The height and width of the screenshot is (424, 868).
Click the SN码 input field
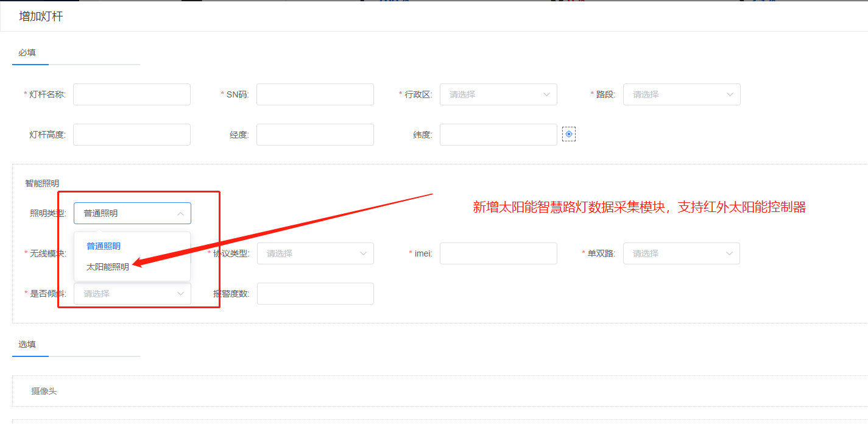pos(315,94)
